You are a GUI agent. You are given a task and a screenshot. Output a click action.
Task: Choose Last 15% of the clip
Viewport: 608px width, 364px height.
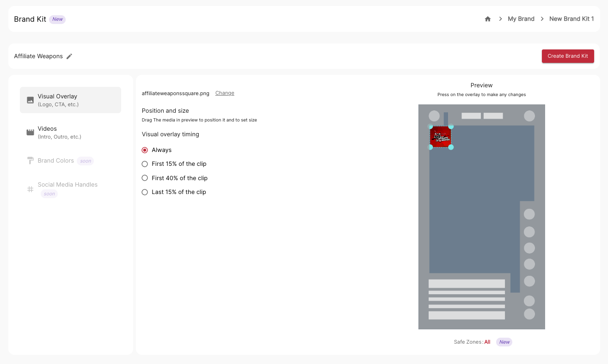[145, 192]
